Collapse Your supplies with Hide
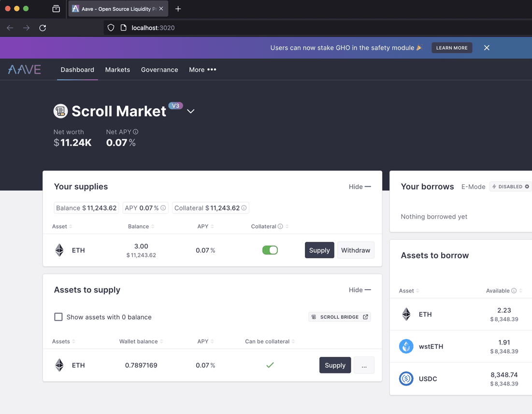 tap(359, 187)
